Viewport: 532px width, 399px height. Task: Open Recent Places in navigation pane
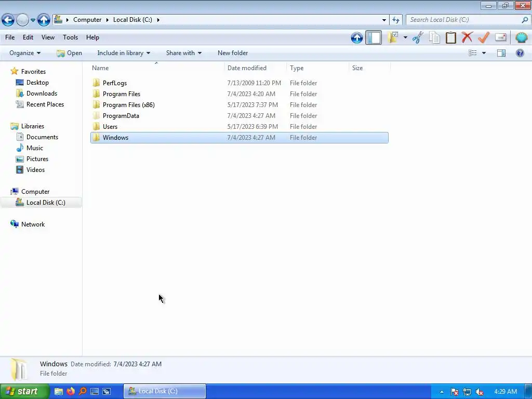[x=45, y=104]
